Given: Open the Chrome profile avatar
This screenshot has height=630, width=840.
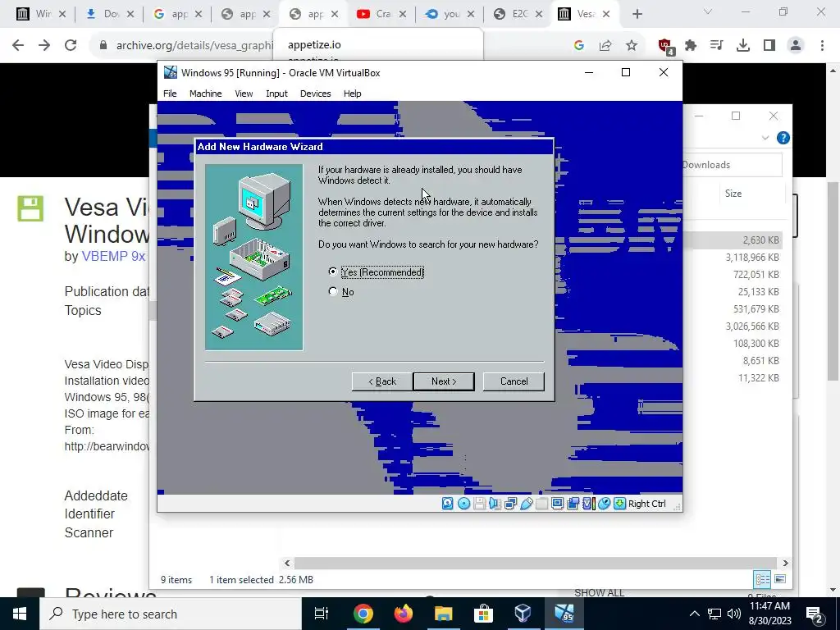Looking at the screenshot, I should click(x=796, y=46).
